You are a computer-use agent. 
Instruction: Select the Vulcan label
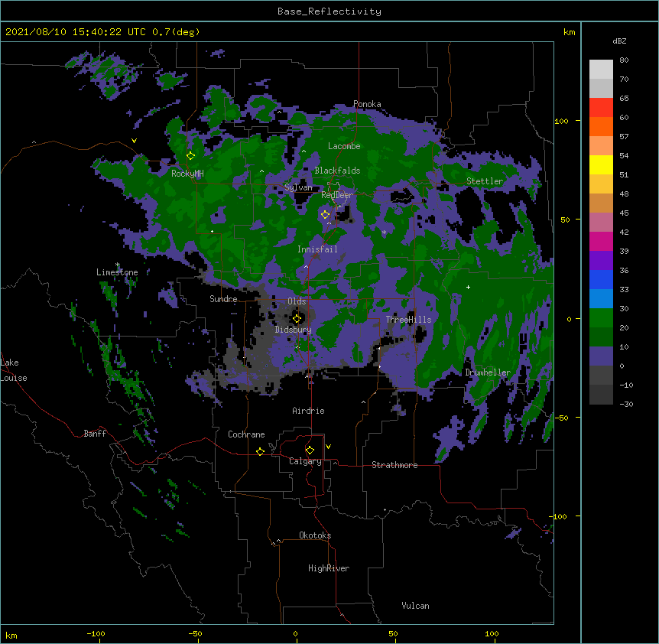(415, 606)
